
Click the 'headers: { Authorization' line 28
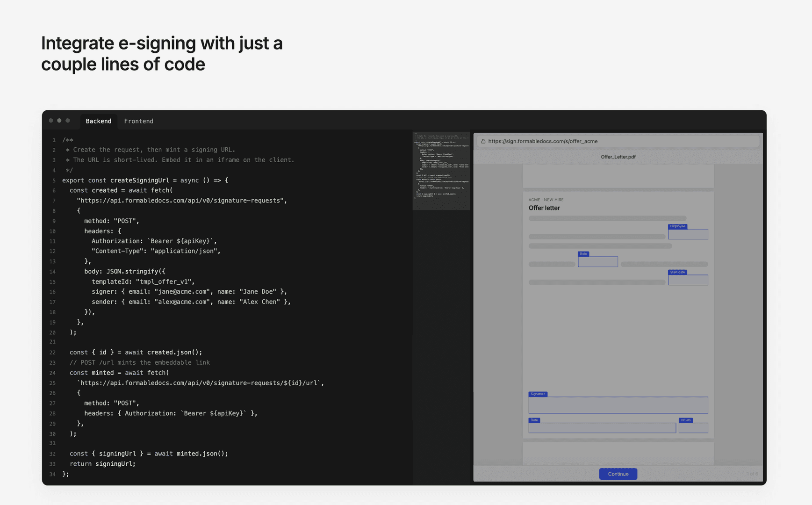(171, 413)
